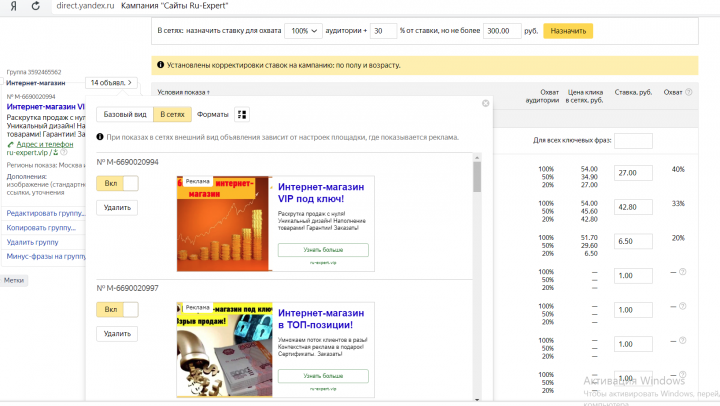The width and height of the screenshot is (720, 406).
Task: Click the ad preview popup scrollbar
Action: click(x=477, y=177)
